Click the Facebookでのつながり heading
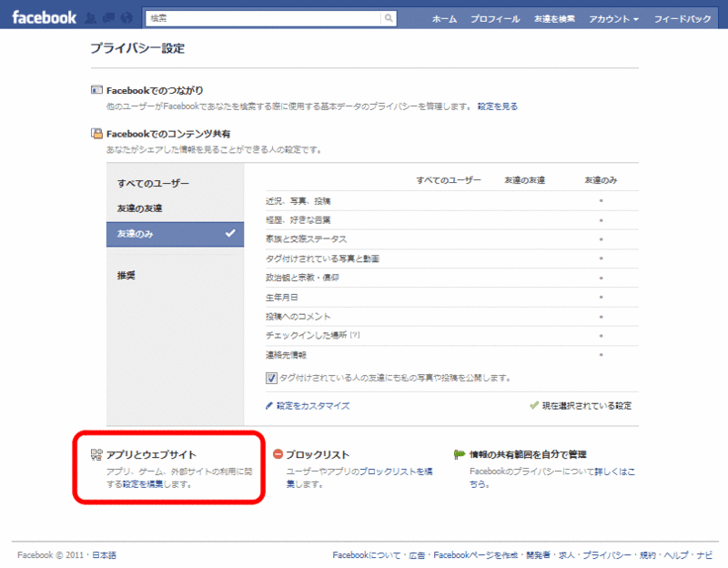 click(x=155, y=90)
